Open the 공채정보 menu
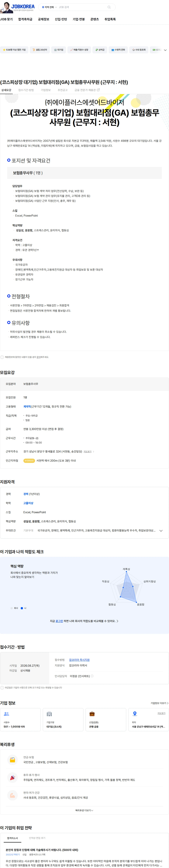169x868 pixels. click(x=44, y=19)
